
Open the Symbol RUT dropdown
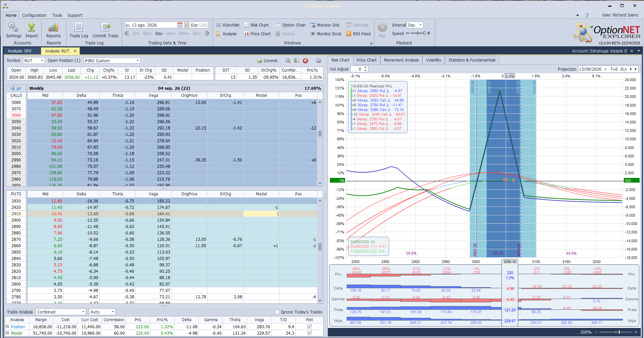(42, 61)
